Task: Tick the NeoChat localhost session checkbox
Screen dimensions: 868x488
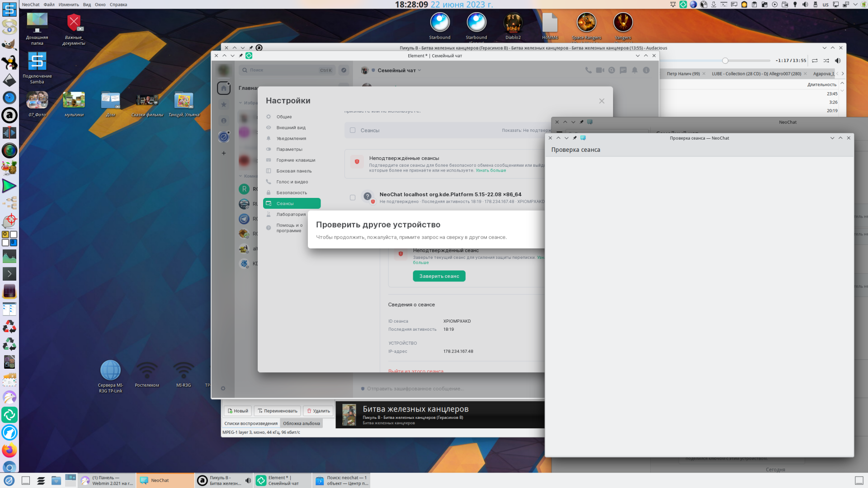Action: pyautogui.click(x=353, y=197)
